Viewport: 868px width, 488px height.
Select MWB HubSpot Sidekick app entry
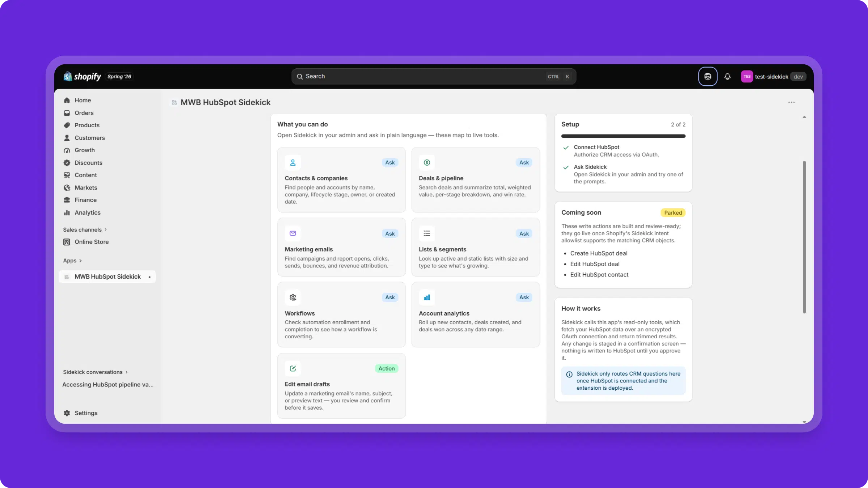(107, 277)
